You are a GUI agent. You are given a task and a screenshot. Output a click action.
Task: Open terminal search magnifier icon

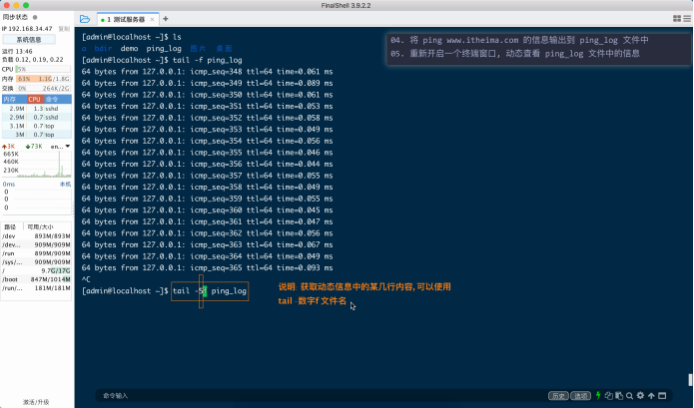629,396
